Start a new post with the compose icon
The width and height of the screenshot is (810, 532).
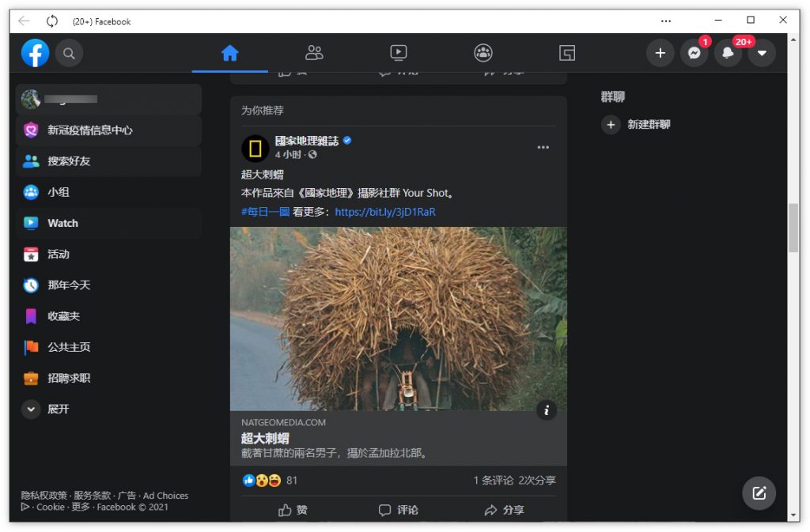click(x=759, y=493)
